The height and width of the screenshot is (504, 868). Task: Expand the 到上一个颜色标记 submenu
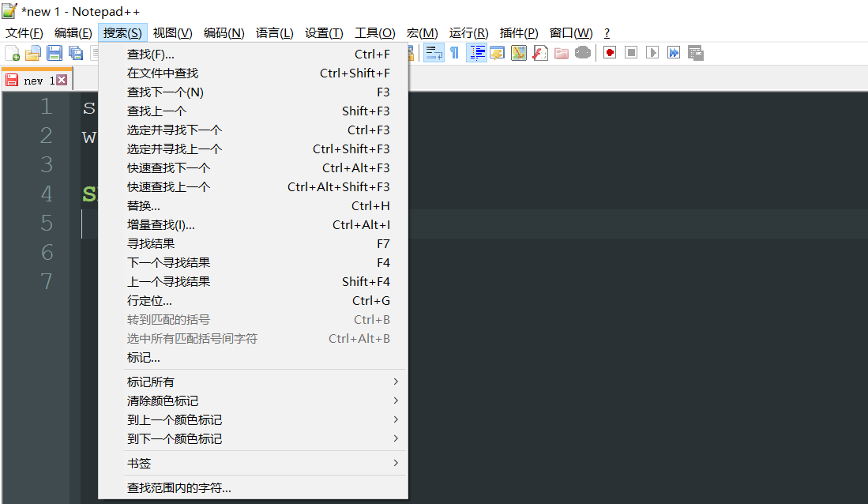coord(253,419)
